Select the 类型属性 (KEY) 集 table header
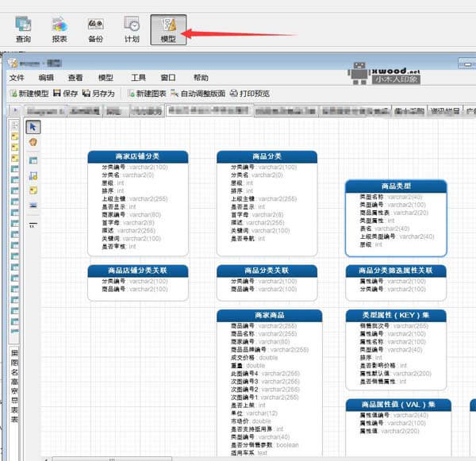476x461 pixels. pos(396,316)
